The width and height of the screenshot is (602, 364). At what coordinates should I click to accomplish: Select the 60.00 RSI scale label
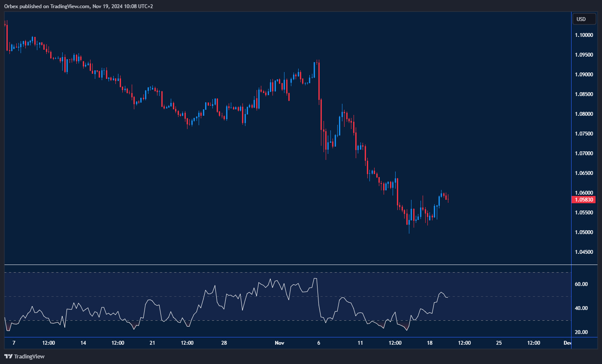click(581, 284)
